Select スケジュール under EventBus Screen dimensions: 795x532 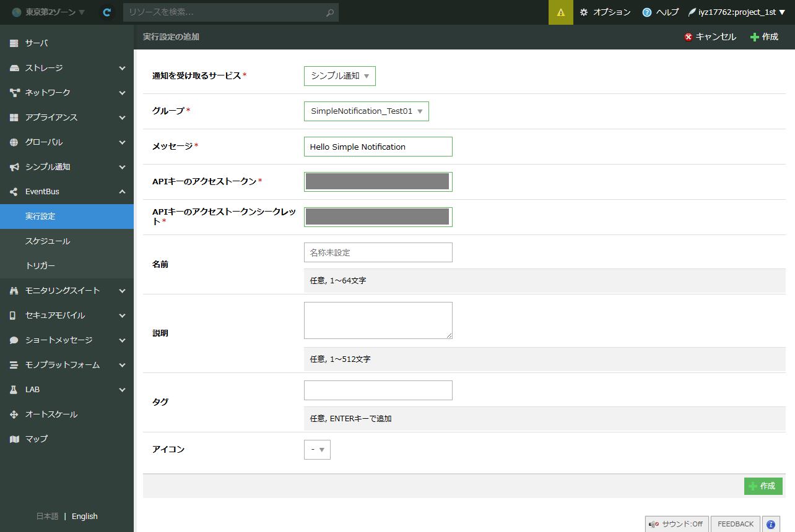pos(48,241)
